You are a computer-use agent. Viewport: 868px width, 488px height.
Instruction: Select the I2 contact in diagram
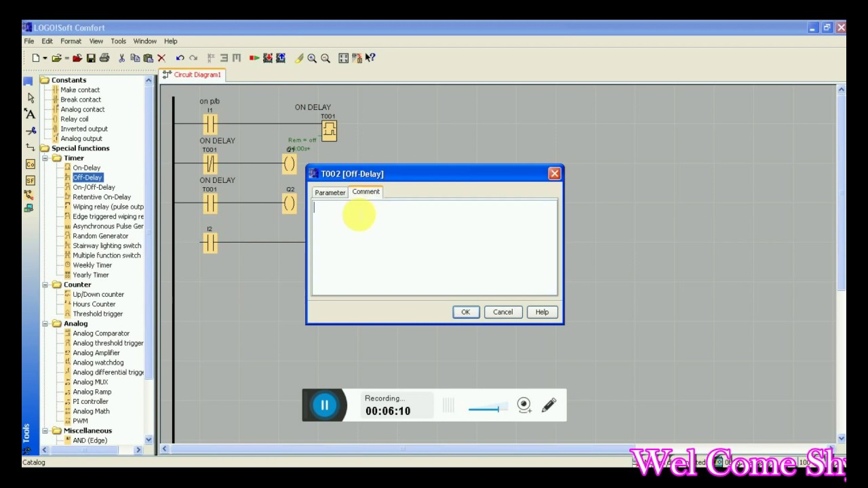210,242
